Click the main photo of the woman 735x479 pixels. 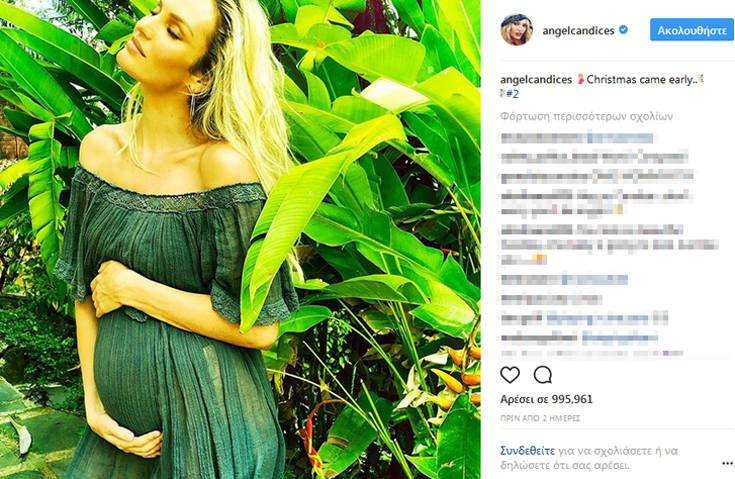(x=240, y=240)
